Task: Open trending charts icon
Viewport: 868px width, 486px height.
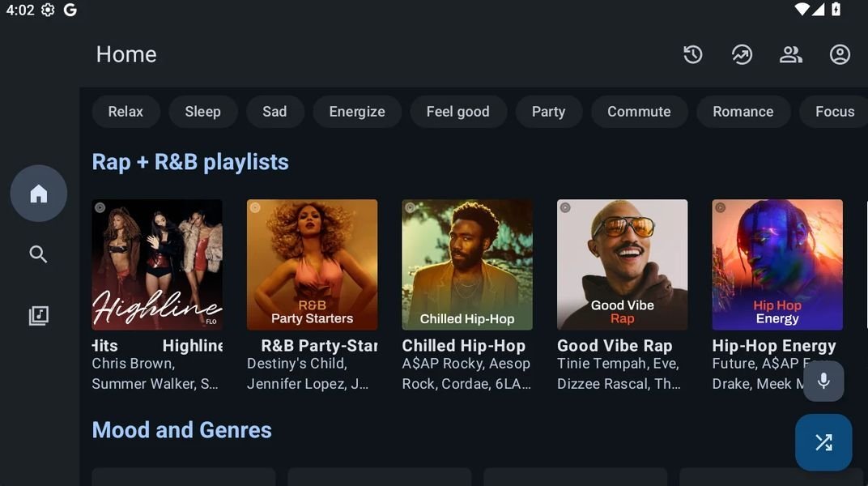Action: 742,54
